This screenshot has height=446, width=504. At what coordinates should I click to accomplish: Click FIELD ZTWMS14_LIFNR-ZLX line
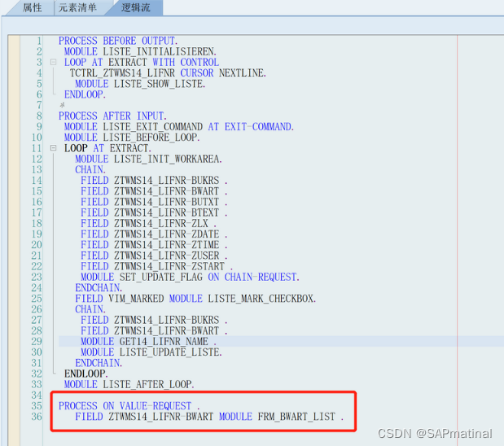[148, 223]
